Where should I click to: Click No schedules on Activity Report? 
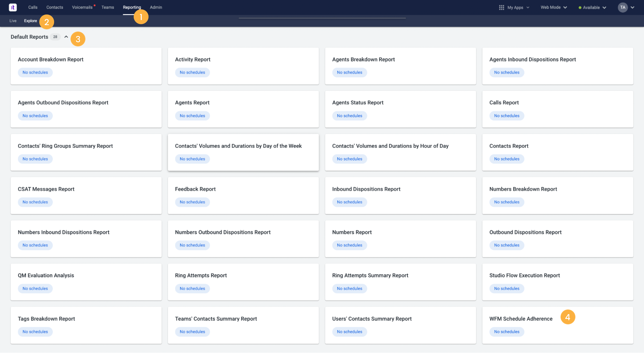192,72
